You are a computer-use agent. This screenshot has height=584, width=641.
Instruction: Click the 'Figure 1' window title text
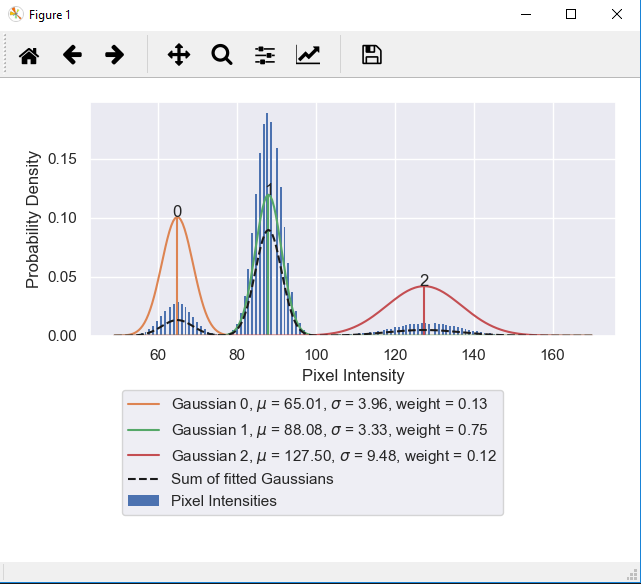50,15
